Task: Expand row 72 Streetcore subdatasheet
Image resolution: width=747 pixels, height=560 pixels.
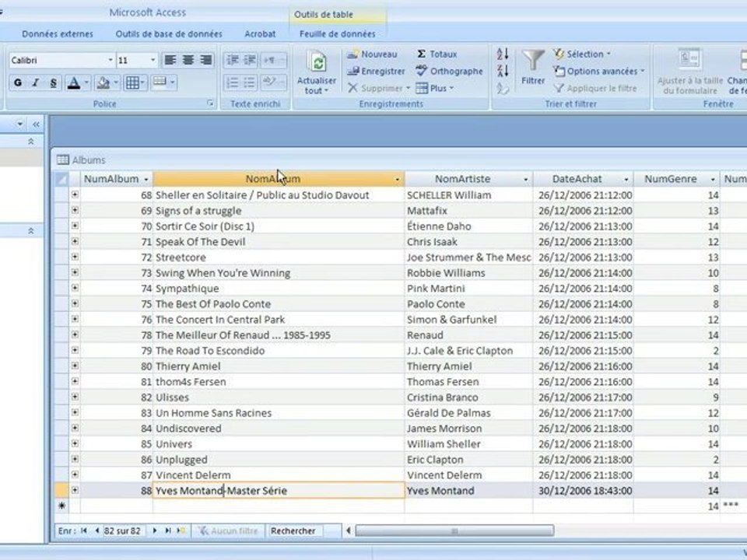Action: coord(75,257)
